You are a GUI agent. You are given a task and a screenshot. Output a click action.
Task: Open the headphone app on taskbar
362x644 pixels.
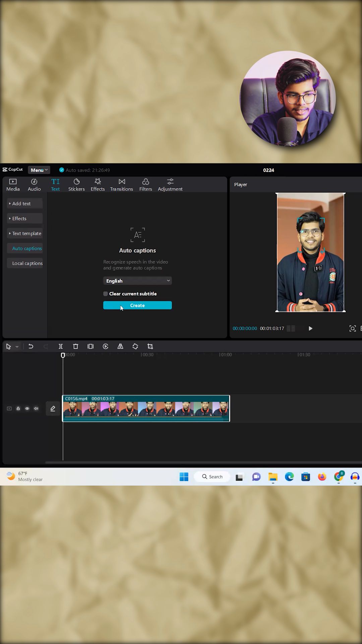pyautogui.click(x=355, y=477)
